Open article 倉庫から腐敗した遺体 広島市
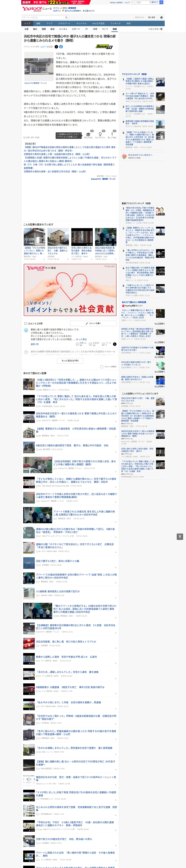This screenshot has width=186, height=868. [x=66, y=657]
